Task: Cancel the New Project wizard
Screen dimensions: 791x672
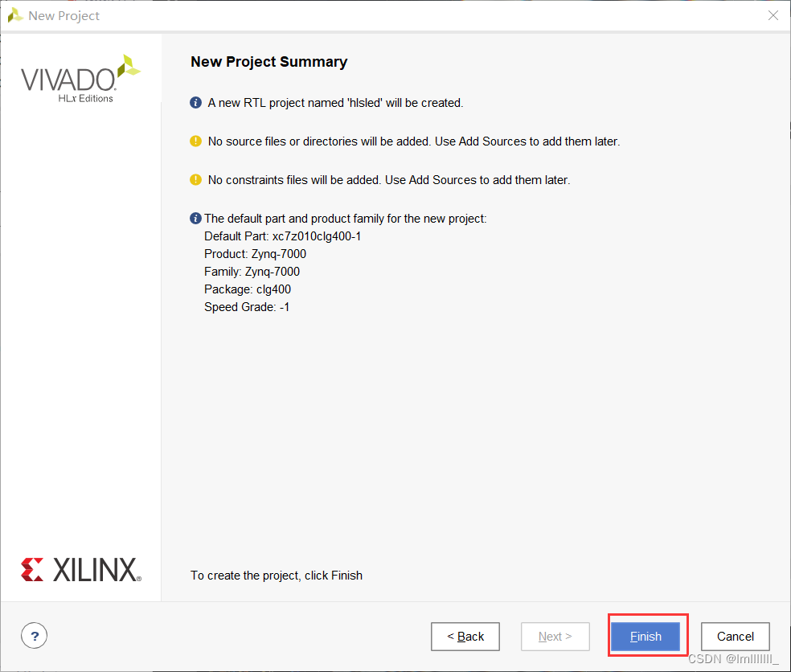Action: [x=735, y=636]
